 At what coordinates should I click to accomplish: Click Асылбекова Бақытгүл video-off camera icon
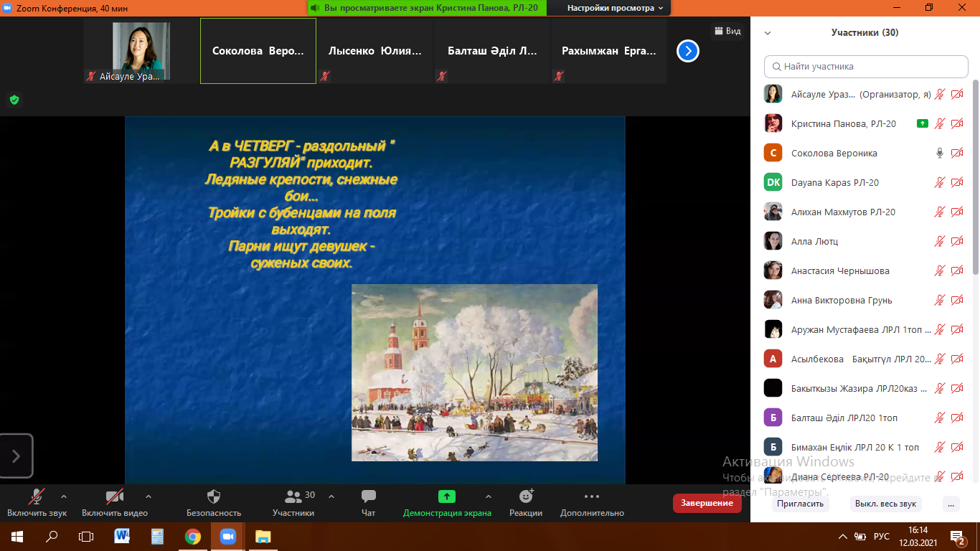pyautogui.click(x=957, y=359)
